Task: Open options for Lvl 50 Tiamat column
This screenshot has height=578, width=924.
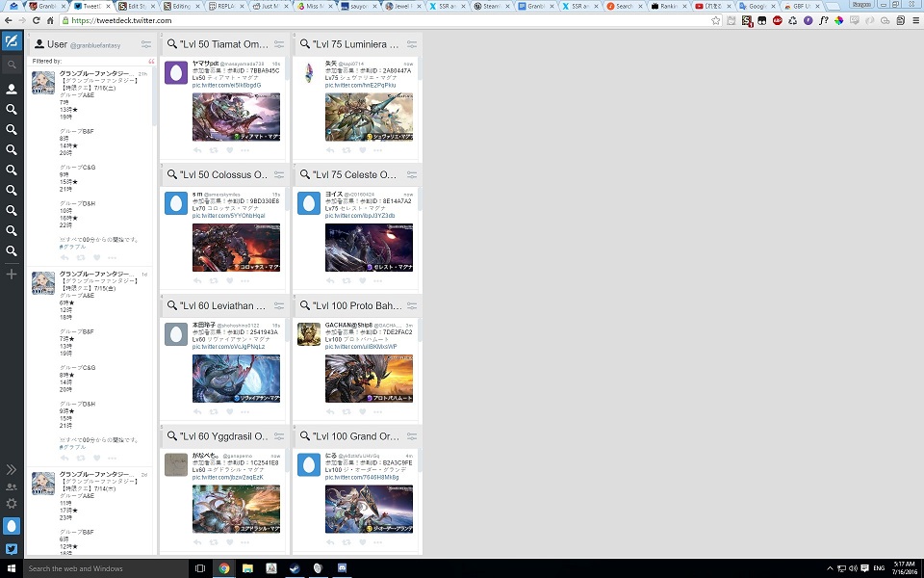Action: [x=279, y=44]
